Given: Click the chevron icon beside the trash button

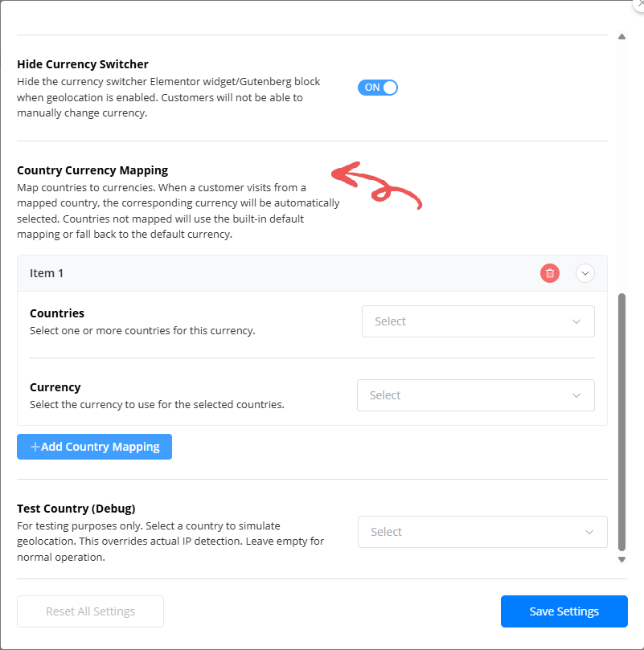Looking at the screenshot, I should (x=585, y=273).
